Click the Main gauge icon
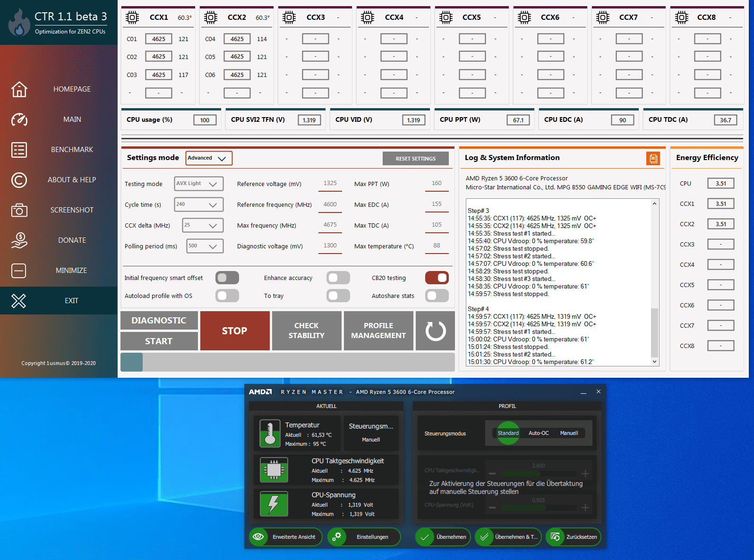754x560 pixels. 19,119
